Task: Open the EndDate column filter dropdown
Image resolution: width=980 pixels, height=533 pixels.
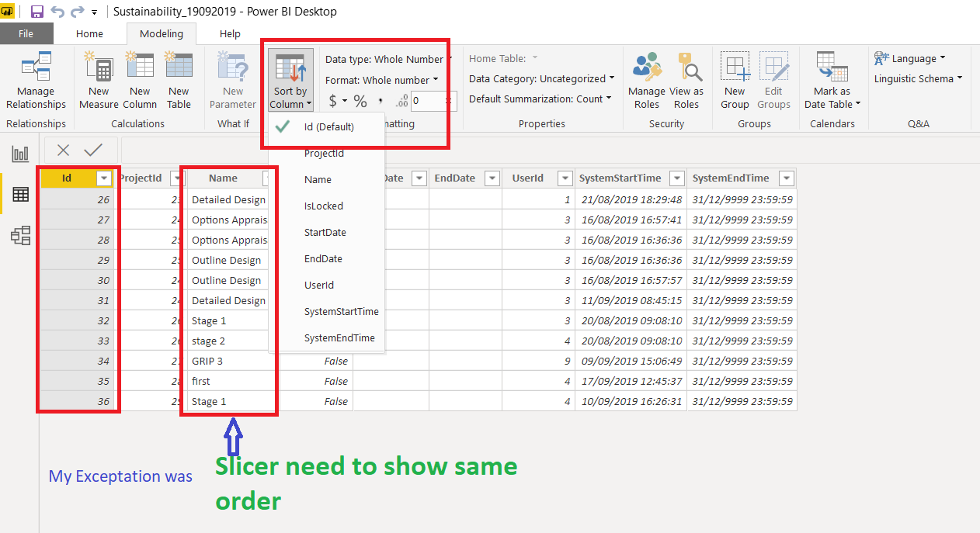Action: [x=492, y=178]
